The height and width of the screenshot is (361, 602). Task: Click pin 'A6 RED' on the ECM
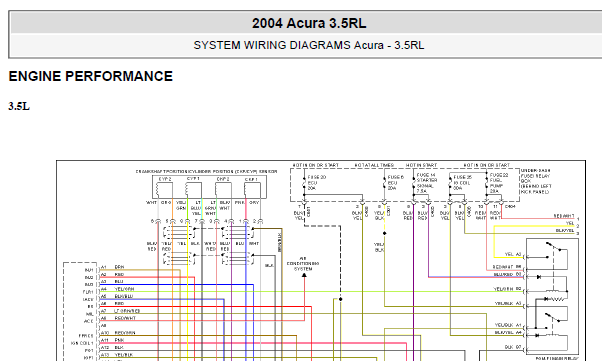112,303
